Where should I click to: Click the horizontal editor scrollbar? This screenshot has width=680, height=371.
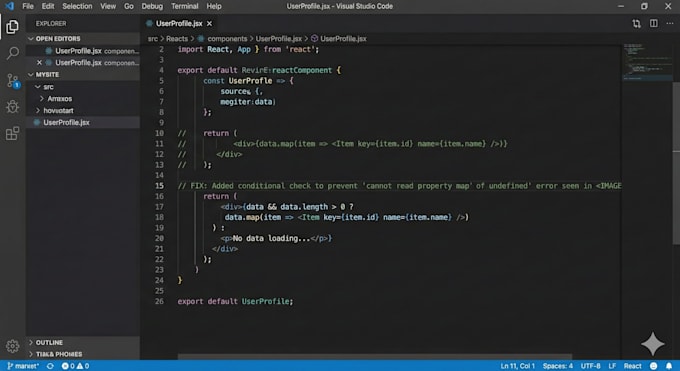click(375, 357)
